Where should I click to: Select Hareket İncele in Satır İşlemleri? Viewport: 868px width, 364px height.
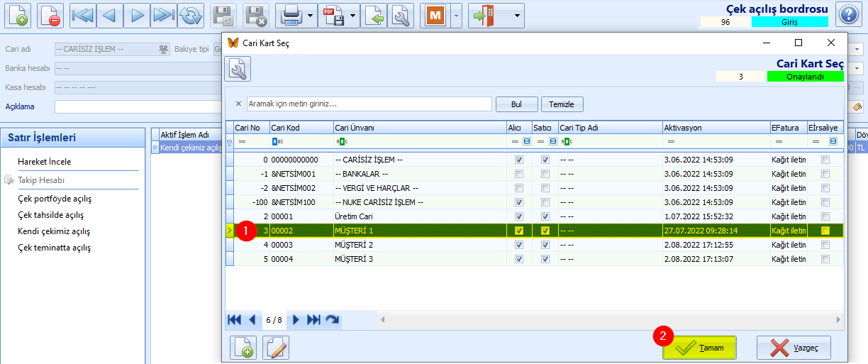[x=45, y=161]
